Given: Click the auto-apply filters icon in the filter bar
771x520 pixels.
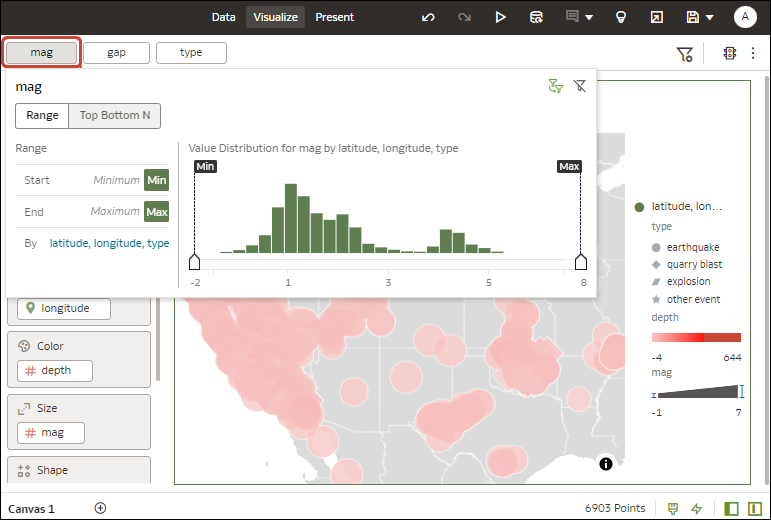Looking at the screenshot, I should tap(730, 53).
